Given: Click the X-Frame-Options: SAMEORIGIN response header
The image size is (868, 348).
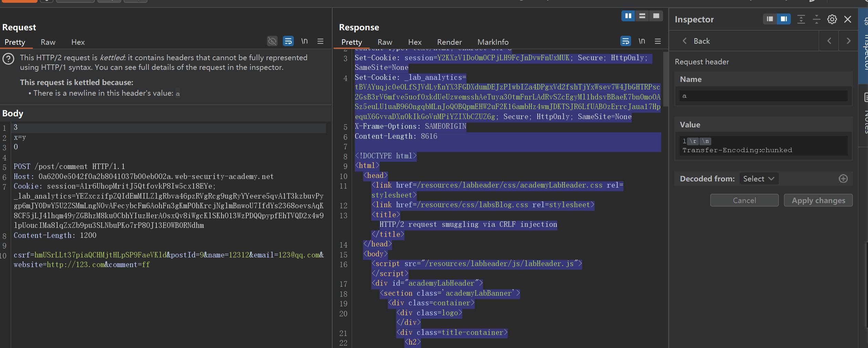Looking at the screenshot, I should [410, 126].
